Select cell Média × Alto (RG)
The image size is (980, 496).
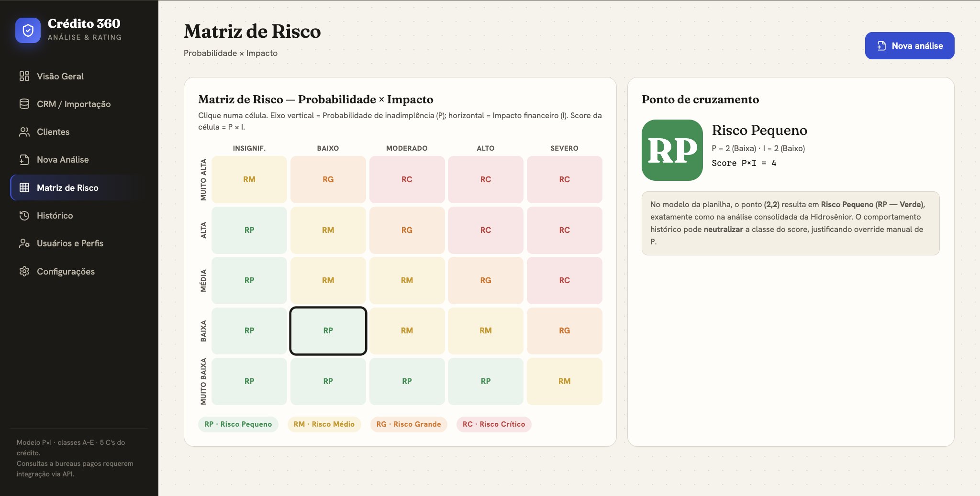point(485,280)
